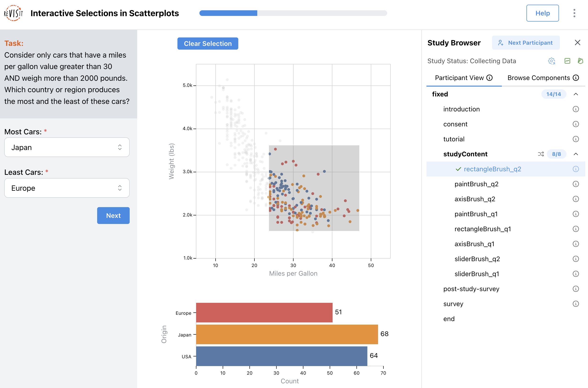588x388 pixels.
Task: Open the analytics chart icon
Action: click(567, 61)
